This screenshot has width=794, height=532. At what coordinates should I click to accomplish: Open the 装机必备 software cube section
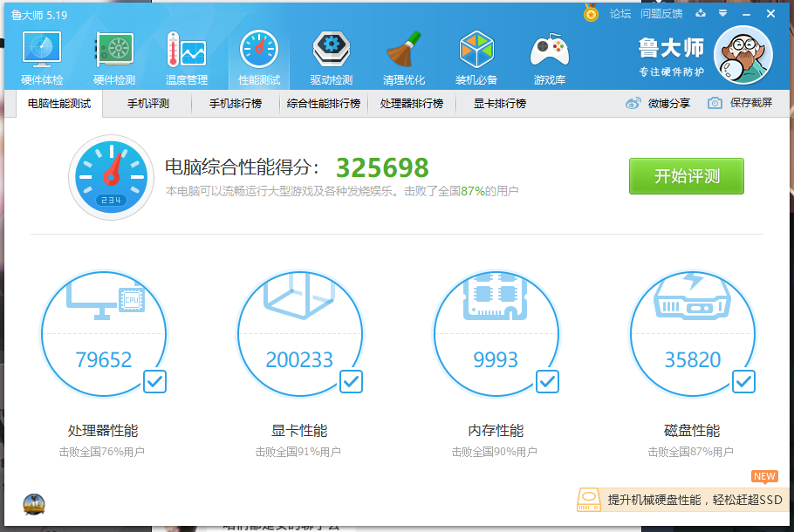476,58
